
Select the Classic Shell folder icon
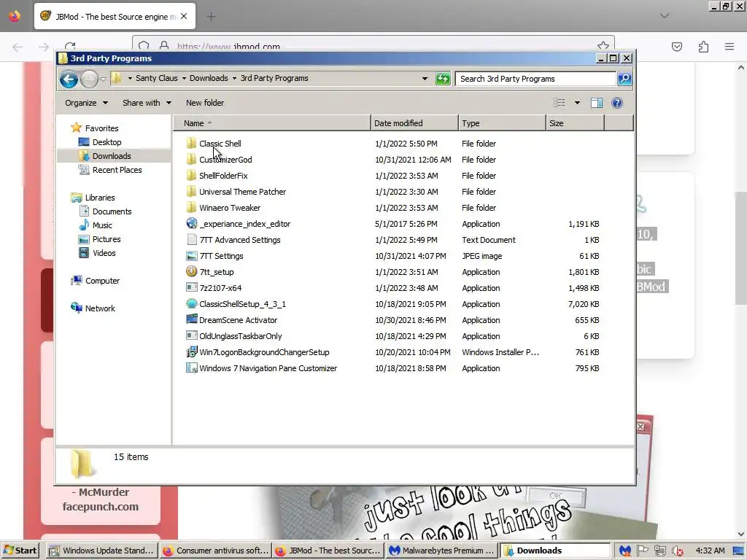pos(192,144)
